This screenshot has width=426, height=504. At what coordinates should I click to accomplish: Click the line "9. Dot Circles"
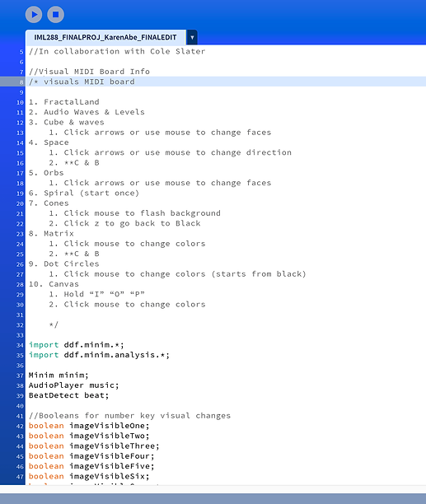64,264
